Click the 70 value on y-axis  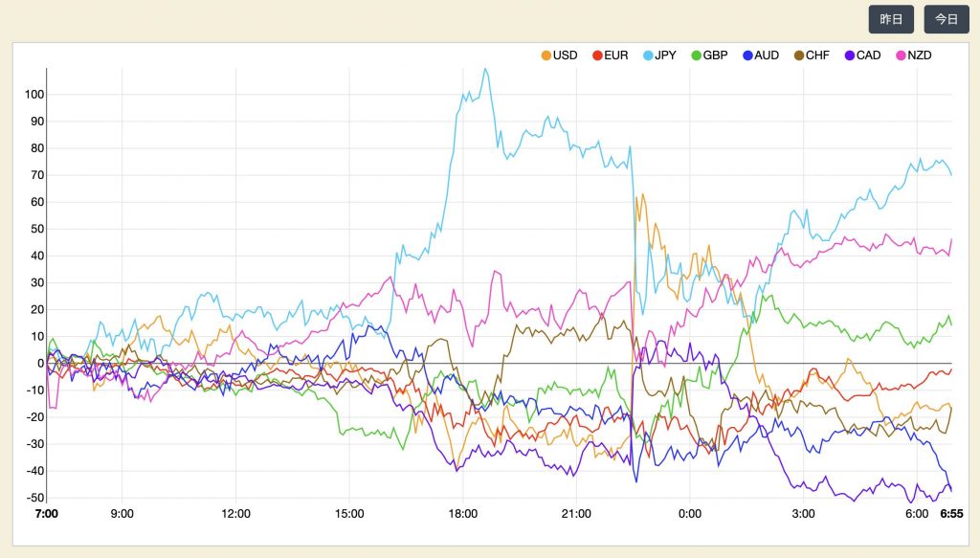click(x=37, y=175)
